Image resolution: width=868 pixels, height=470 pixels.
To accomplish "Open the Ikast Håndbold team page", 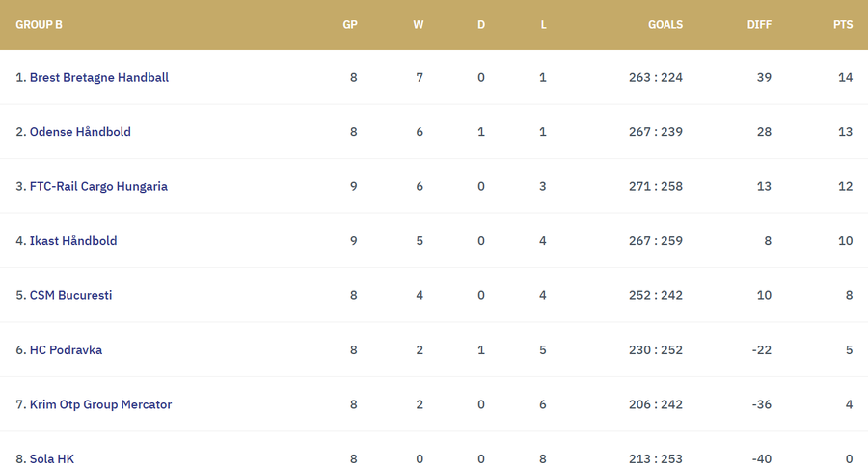I will (x=73, y=241).
